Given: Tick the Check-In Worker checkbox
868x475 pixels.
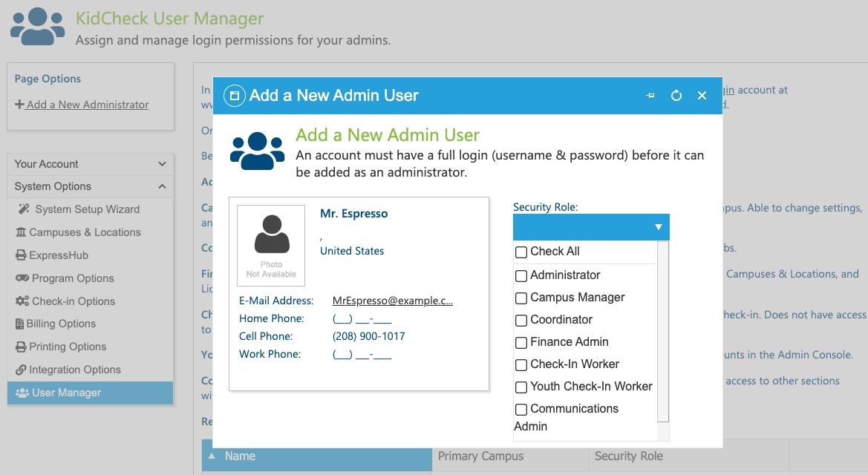Looking at the screenshot, I should (x=521, y=365).
